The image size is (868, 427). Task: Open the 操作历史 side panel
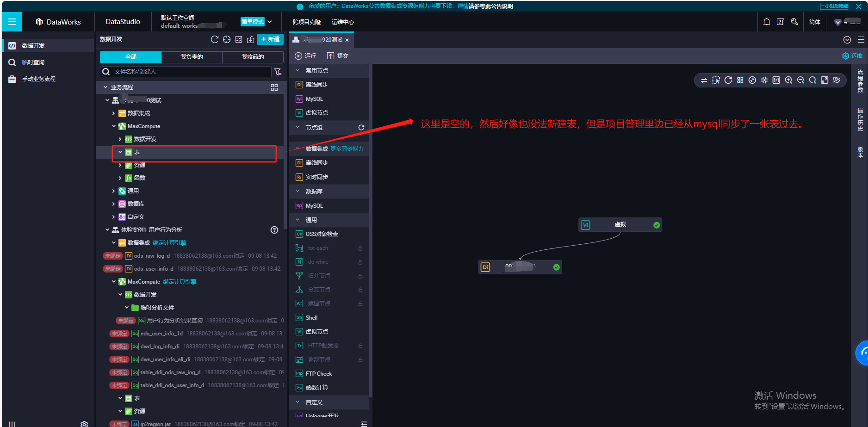click(x=860, y=119)
